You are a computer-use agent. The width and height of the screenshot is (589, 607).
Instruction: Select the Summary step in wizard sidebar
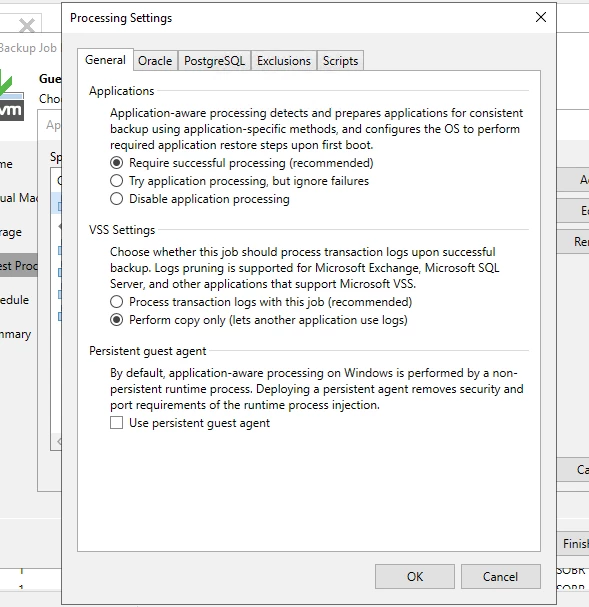[15, 334]
